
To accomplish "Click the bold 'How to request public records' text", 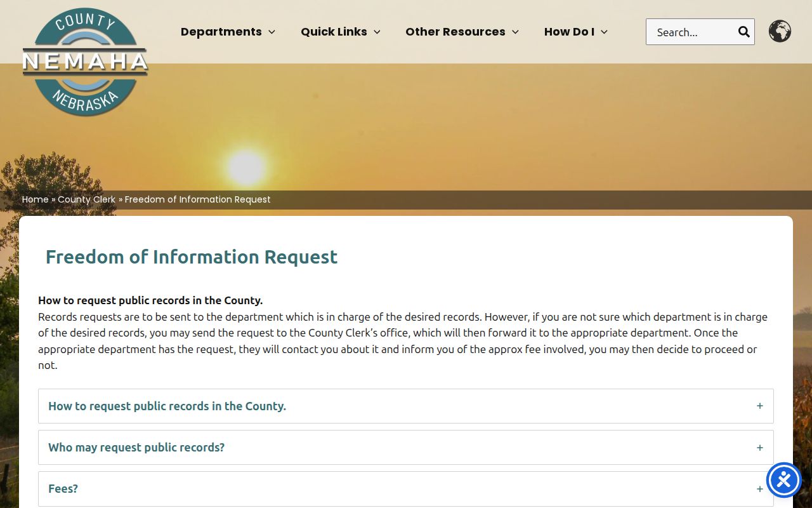I will point(150,300).
